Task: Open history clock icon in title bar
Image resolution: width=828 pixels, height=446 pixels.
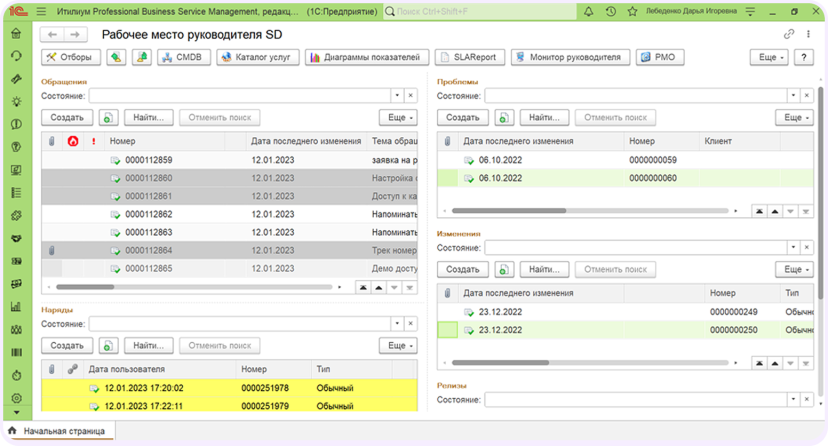Action: coord(610,12)
